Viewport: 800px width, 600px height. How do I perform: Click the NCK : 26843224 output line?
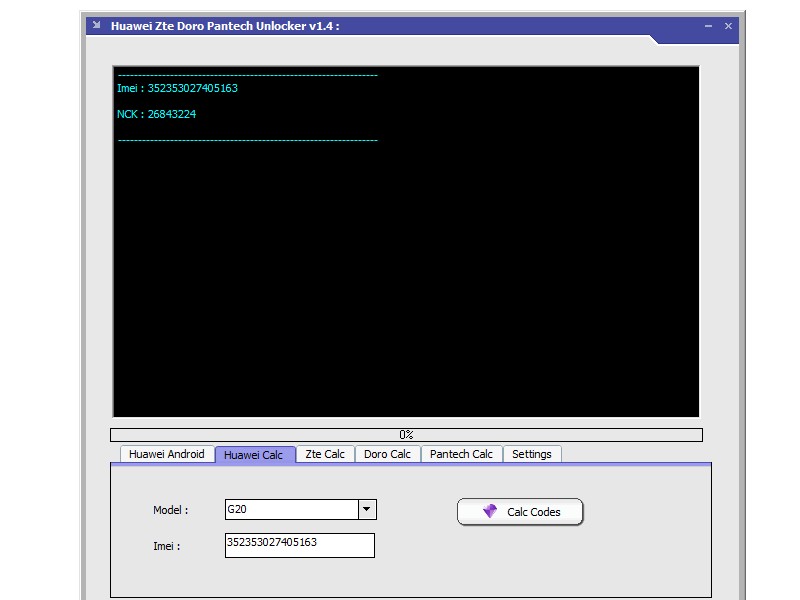pos(157,114)
